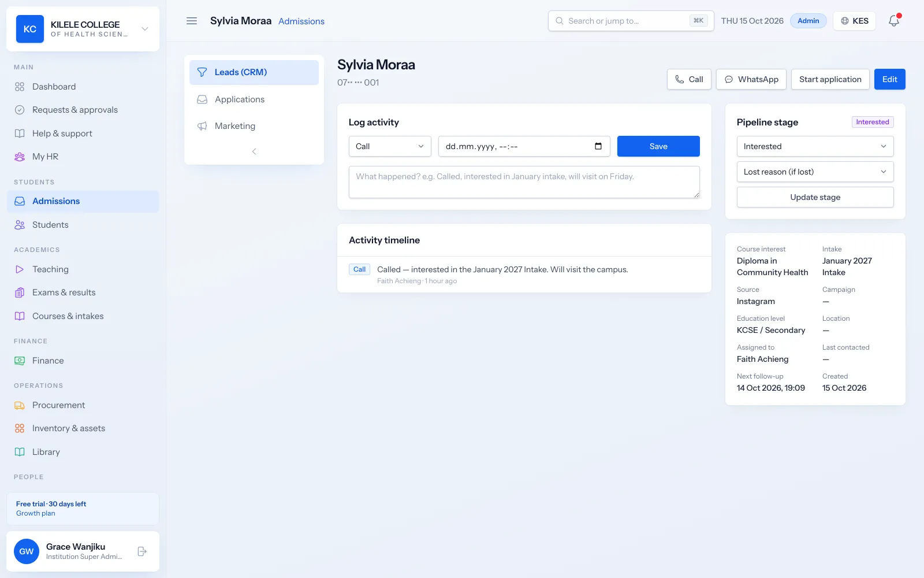Click the Inventory & assets icon

pyautogui.click(x=20, y=428)
